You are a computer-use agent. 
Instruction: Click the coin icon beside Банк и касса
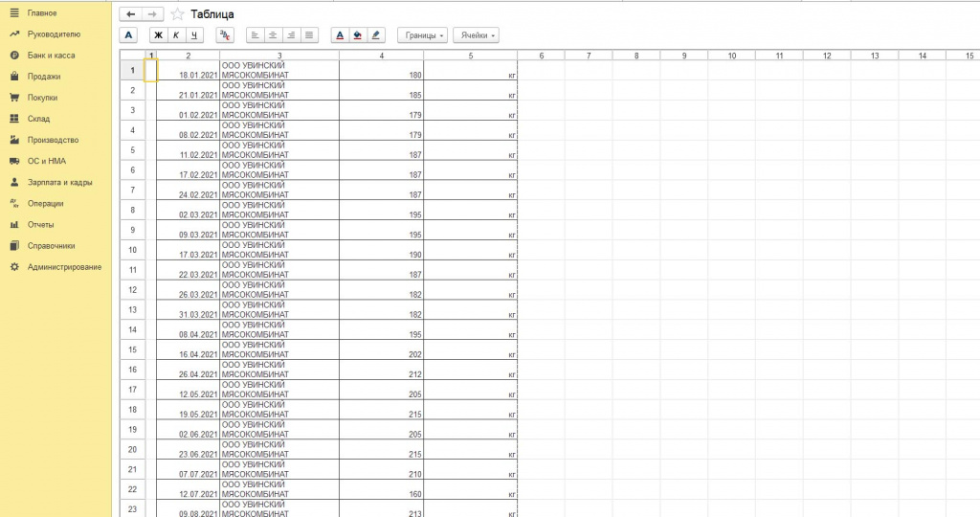(14, 56)
